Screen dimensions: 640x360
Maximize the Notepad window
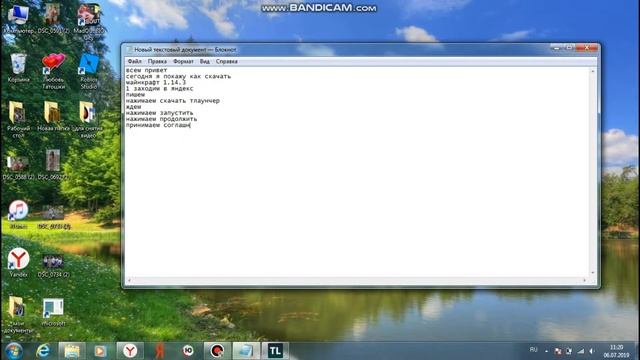tap(569, 48)
